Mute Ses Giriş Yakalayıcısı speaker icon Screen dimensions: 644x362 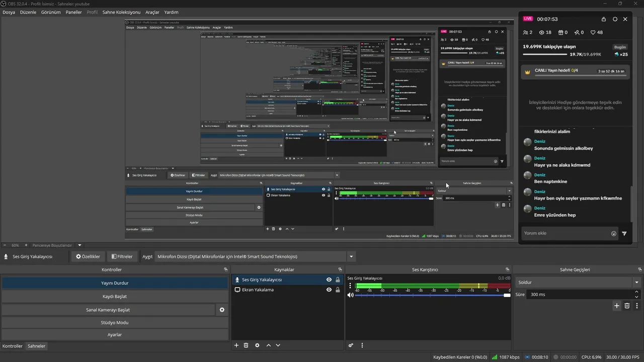tap(351, 295)
